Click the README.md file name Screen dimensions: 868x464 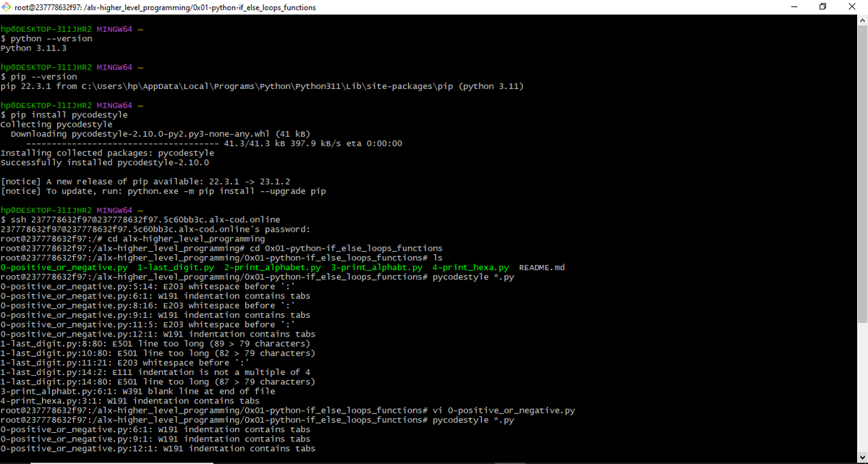click(542, 267)
